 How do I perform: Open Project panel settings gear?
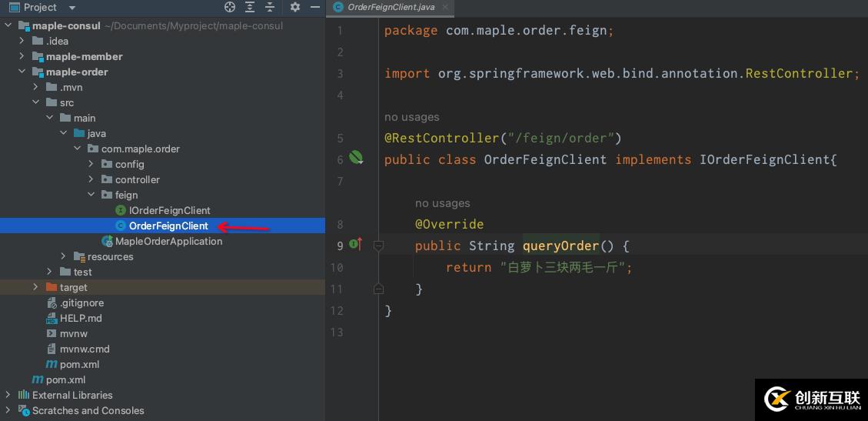point(295,7)
